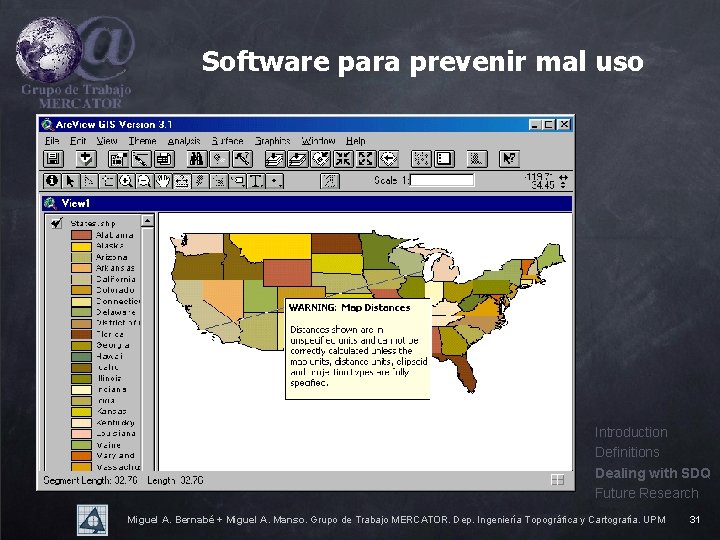This screenshot has height=540, width=720.
Task: Select the Zoom In magnifier tool
Action: point(126,181)
